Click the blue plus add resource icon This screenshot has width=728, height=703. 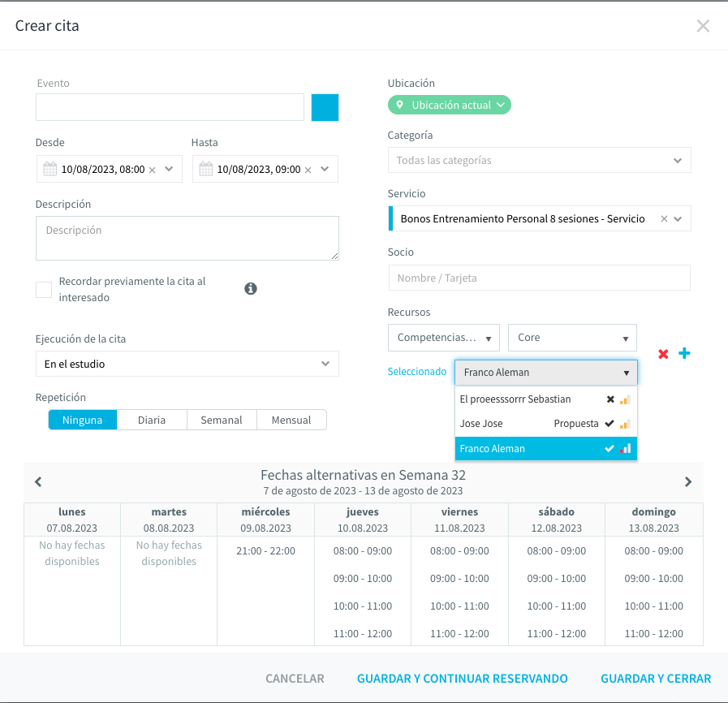[684, 353]
